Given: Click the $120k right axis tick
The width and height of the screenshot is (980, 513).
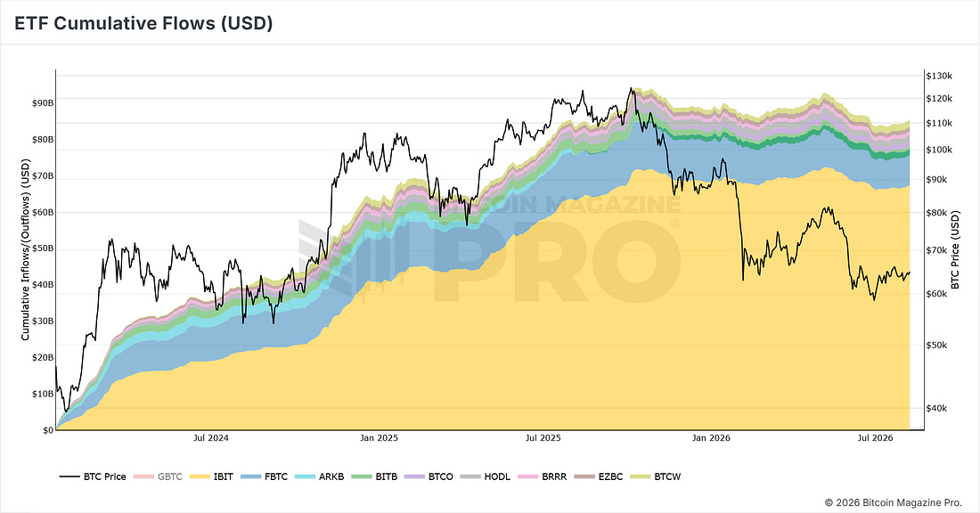Looking at the screenshot, I should [939, 99].
